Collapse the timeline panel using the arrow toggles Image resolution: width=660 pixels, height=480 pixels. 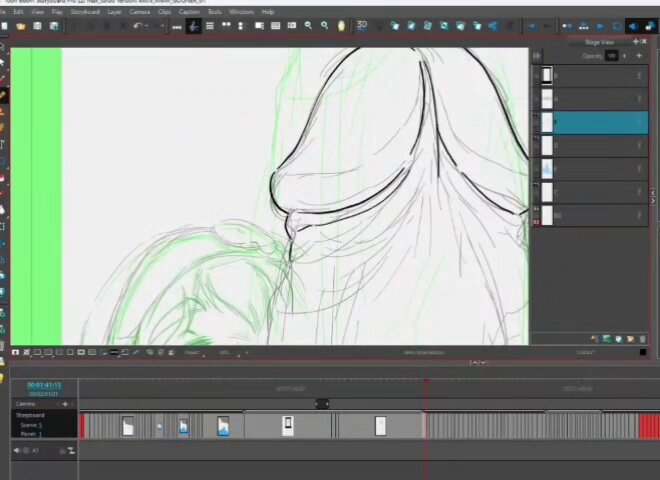point(478,363)
